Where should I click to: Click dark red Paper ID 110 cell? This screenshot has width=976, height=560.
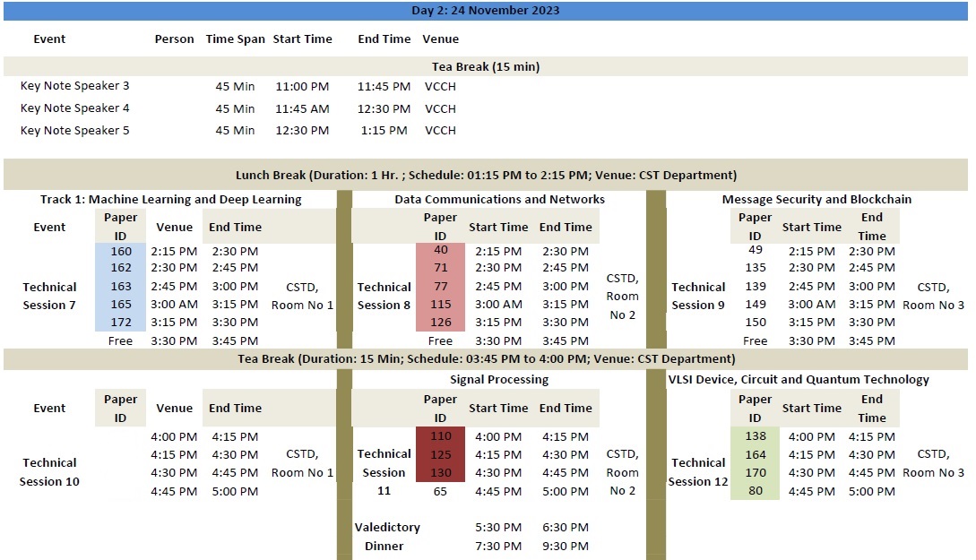[x=440, y=436]
